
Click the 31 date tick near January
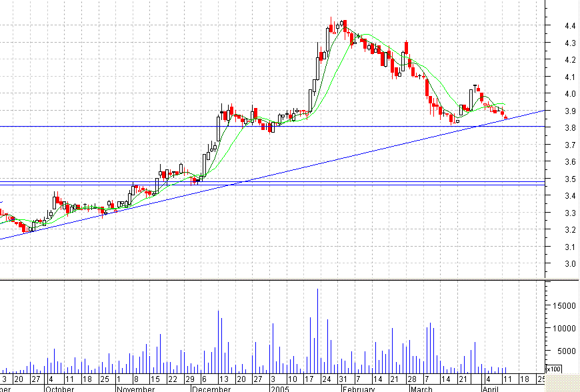click(x=344, y=379)
